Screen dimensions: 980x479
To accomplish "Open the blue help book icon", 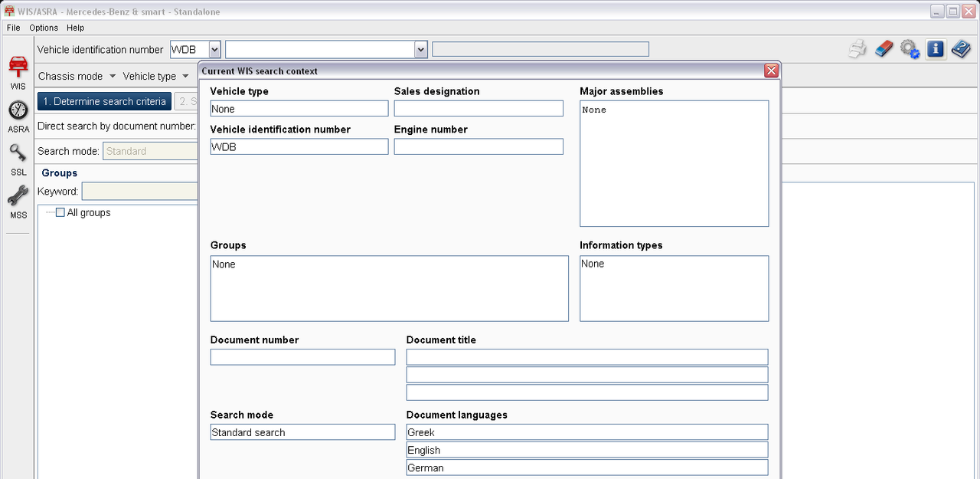I will 961,49.
